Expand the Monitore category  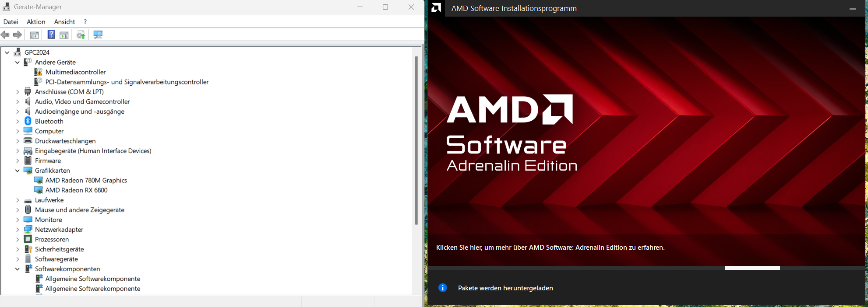point(18,220)
